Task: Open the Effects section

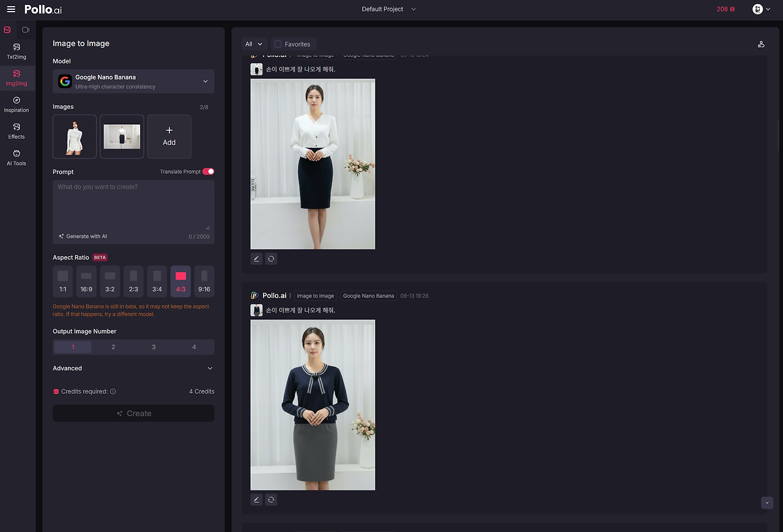Action: 17,131
